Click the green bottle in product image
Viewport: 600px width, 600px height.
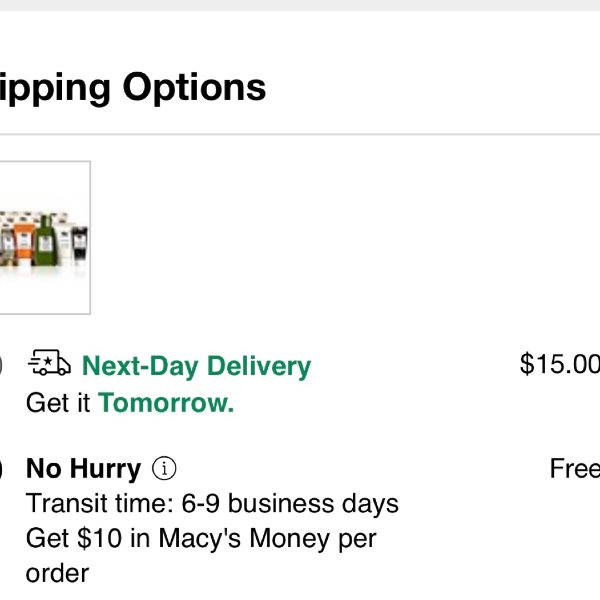point(46,240)
